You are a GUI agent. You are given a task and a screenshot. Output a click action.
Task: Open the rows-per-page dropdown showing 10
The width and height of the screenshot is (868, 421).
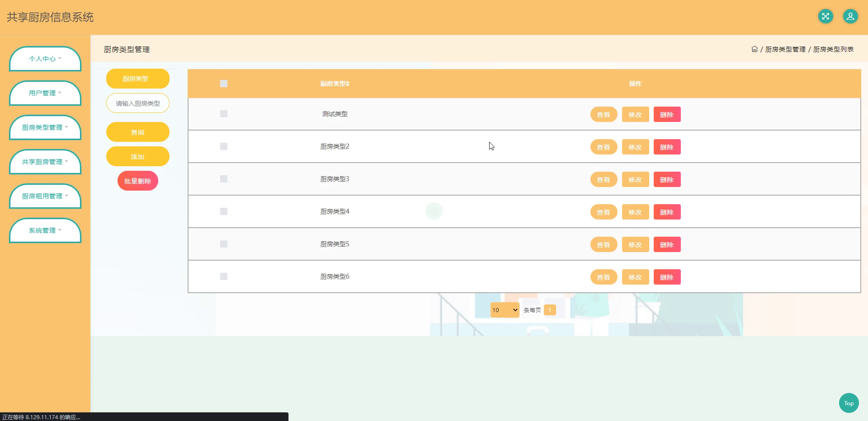(x=505, y=310)
